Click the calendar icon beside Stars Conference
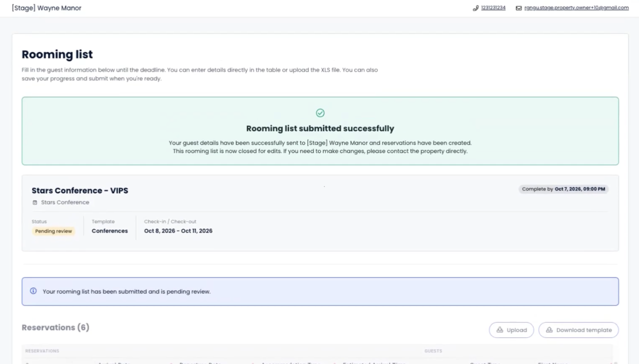The width and height of the screenshot is (639, 364). point(35,202)
